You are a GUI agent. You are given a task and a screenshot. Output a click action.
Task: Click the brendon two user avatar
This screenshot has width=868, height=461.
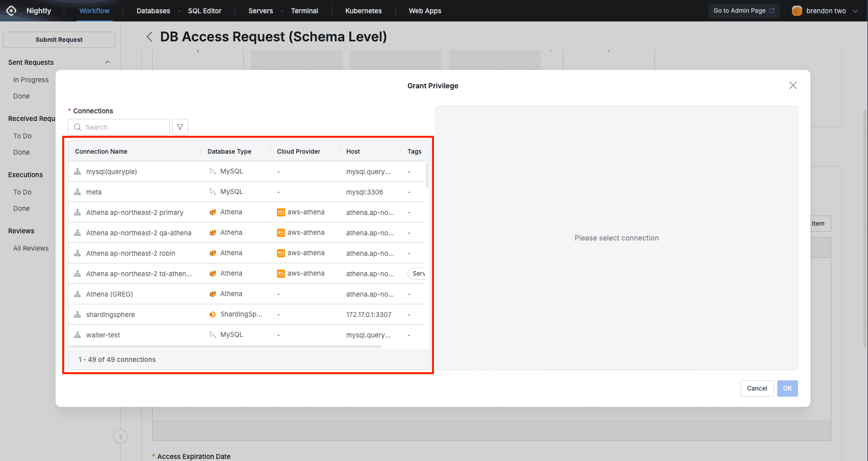797,11
